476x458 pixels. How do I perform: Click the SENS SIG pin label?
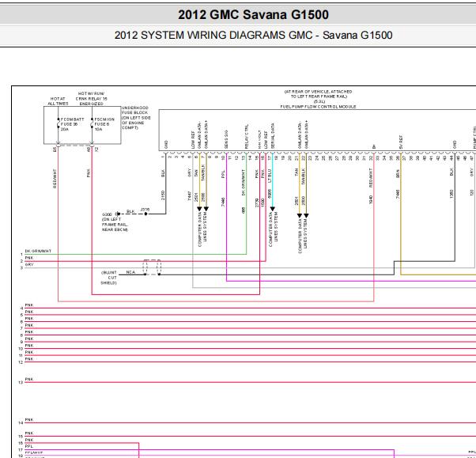(226, 139)
